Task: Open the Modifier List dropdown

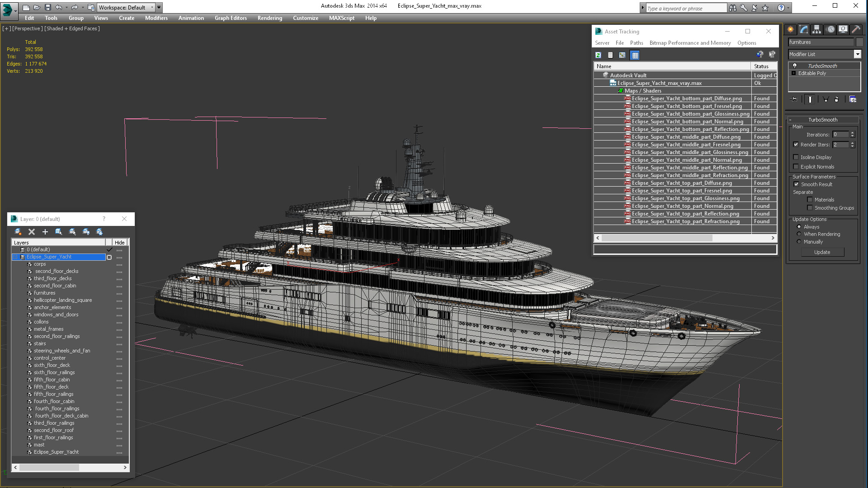Action: pos(857,54)
